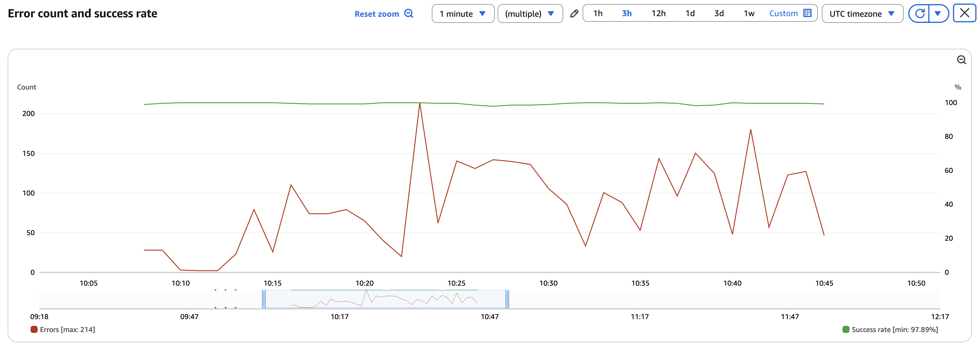The height and width of the screenshot is (347, 980).
Task: Select the 3h time range
Action: click(x=627, y=13)
